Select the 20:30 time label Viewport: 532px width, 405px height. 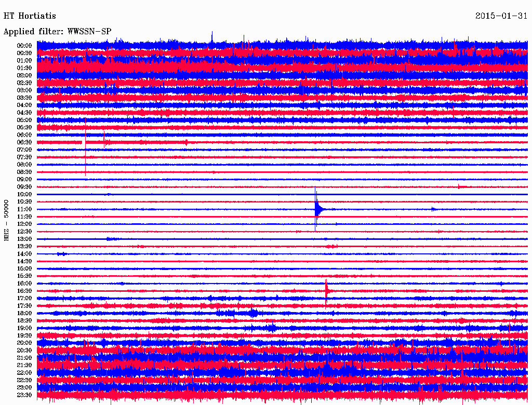tap(24, 350)
